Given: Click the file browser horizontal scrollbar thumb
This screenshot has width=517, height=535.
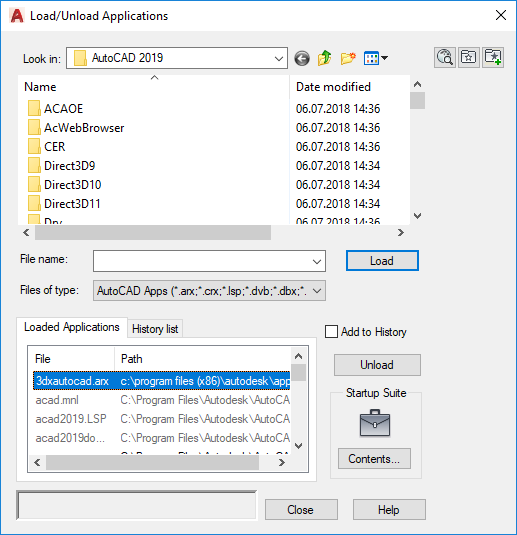Looking at the screenshot, I should click(x=153, y=233).
